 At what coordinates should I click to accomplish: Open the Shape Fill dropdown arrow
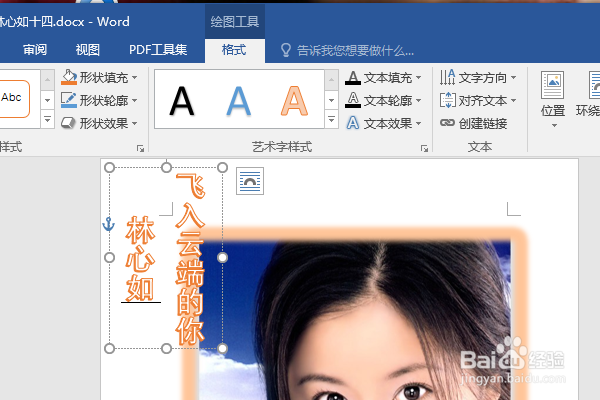tap(135, 78)
